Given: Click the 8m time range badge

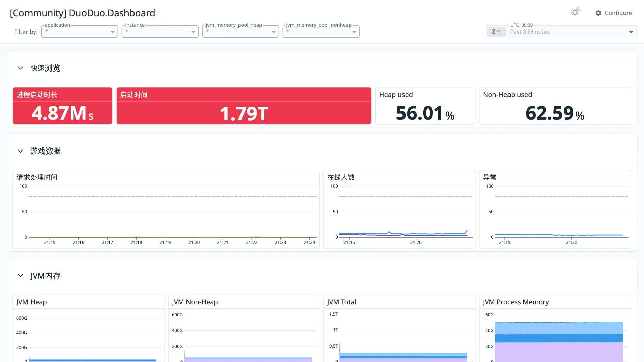Looking at the screenshot, I should [496, 32].
